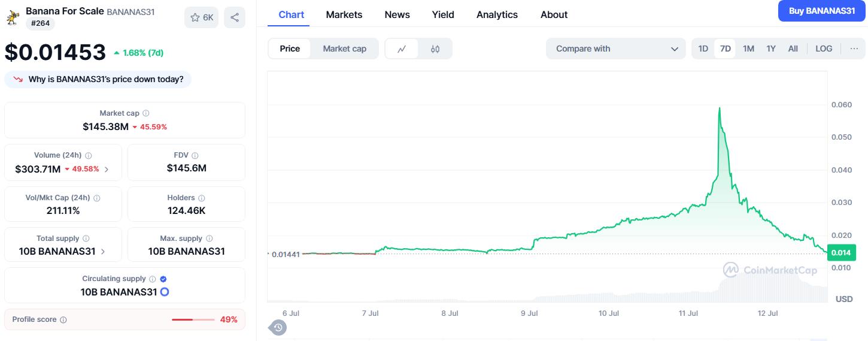Open the Volume (24h) info icon
This screenshot has height=341, width=868.
coord(89,155)
